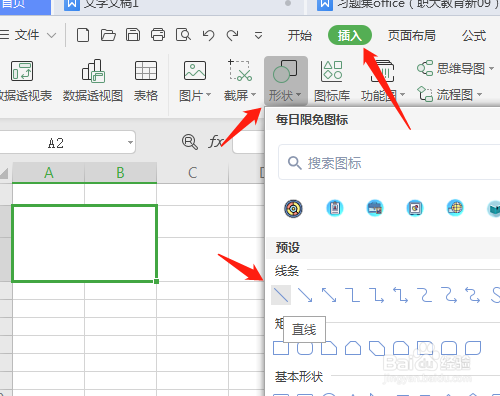500x396 pixels.
Task: Select the 插入 ribbon tab
Action: (350, 35)
